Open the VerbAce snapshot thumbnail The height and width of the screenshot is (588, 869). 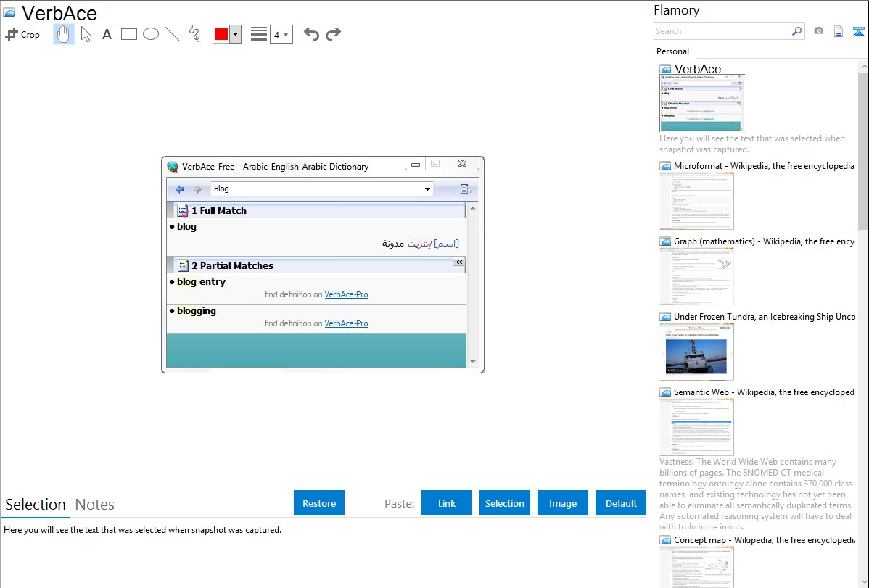coord(701,103)
